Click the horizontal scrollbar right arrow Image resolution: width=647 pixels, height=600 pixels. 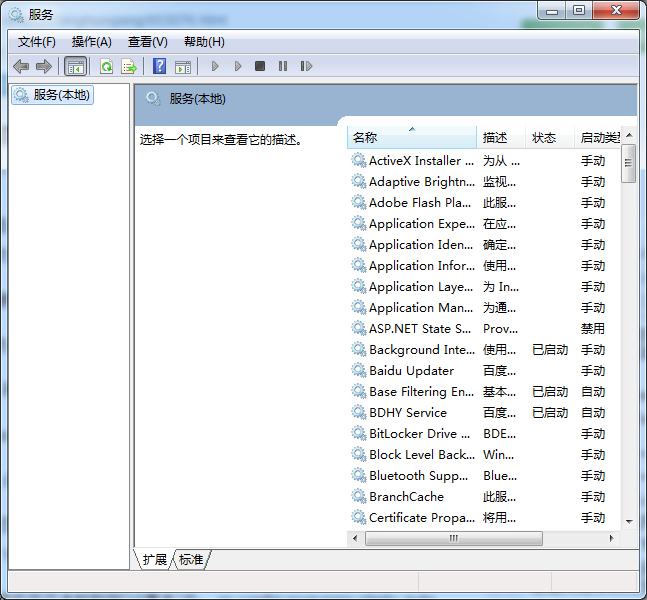[612, 539]
